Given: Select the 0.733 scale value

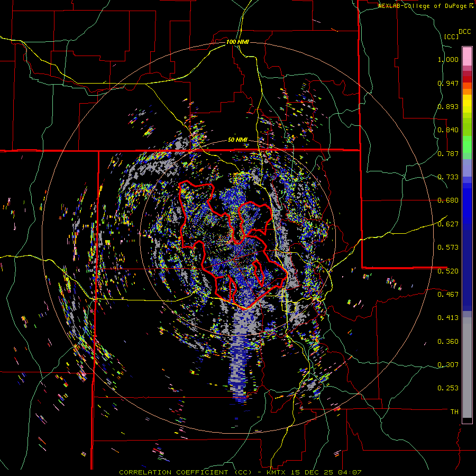Looking at the screenshot, I should (x=448, y=177).
